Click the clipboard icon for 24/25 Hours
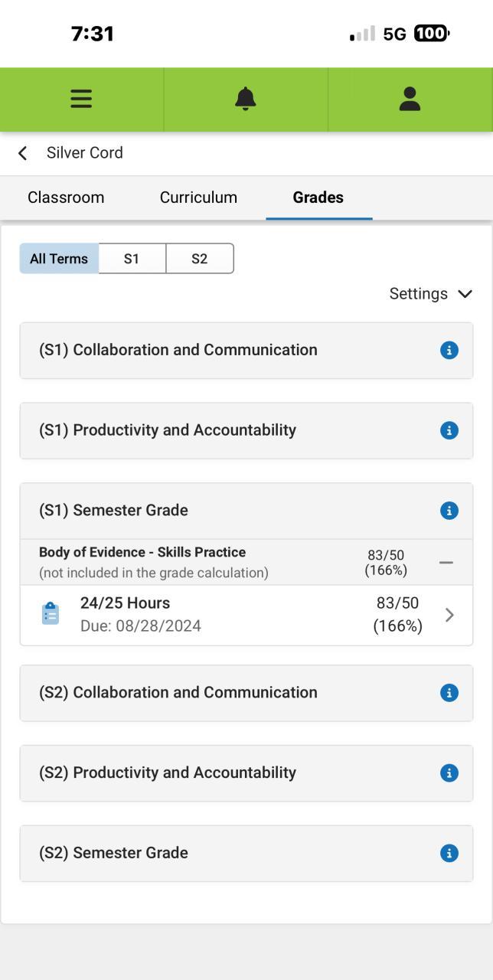This screenshot has width=493, height=980. pyautogui.click(x=51, y=614)
